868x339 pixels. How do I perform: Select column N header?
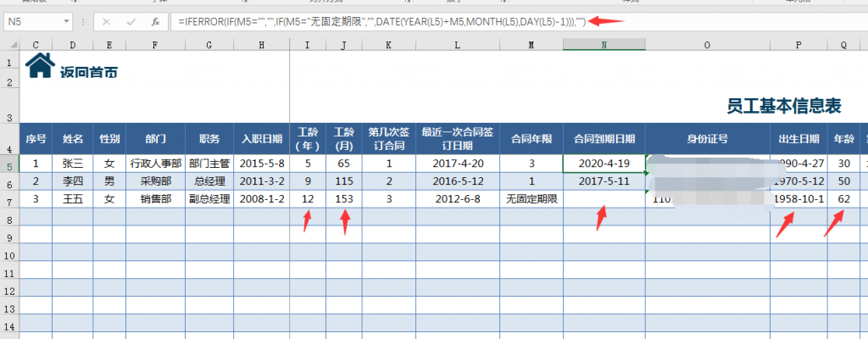pyautogui.click(x=604, y=44)
